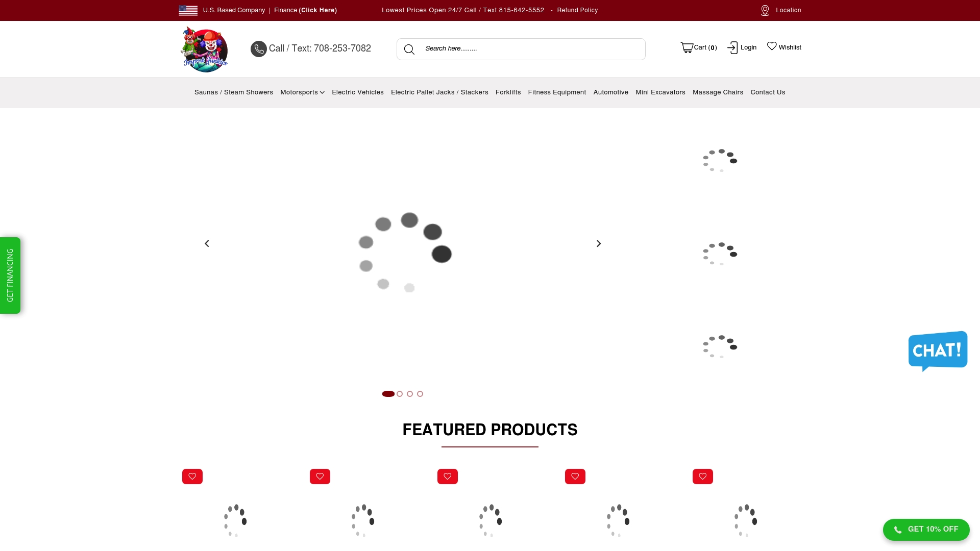Screen dimensions: 980x551
Task: Go to previous slide arrow
Action: 207,244
